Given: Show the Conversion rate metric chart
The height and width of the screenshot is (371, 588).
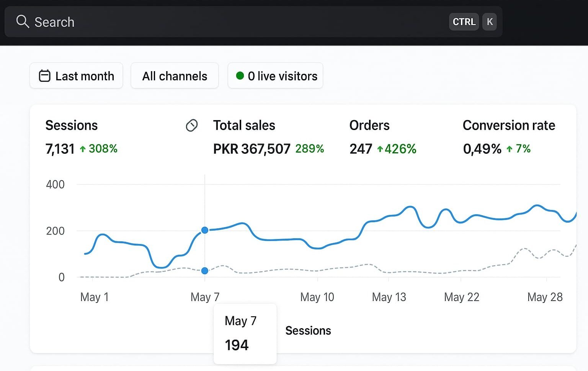Looking at the screenshot, I should tap(509, 125).
